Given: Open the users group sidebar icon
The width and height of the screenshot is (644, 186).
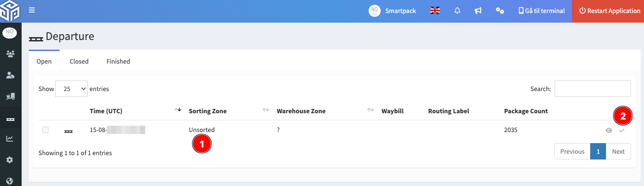Looking at the screenshot, I should [x=10, y=53].
